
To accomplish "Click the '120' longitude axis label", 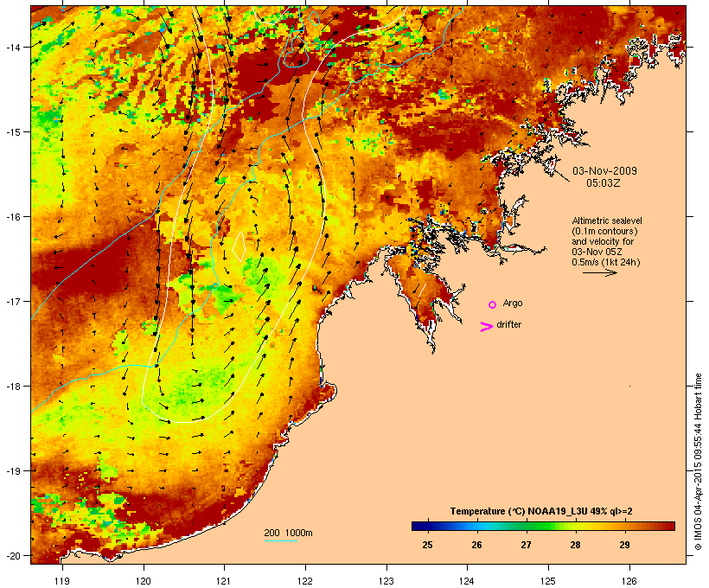I will coord(144,581).
